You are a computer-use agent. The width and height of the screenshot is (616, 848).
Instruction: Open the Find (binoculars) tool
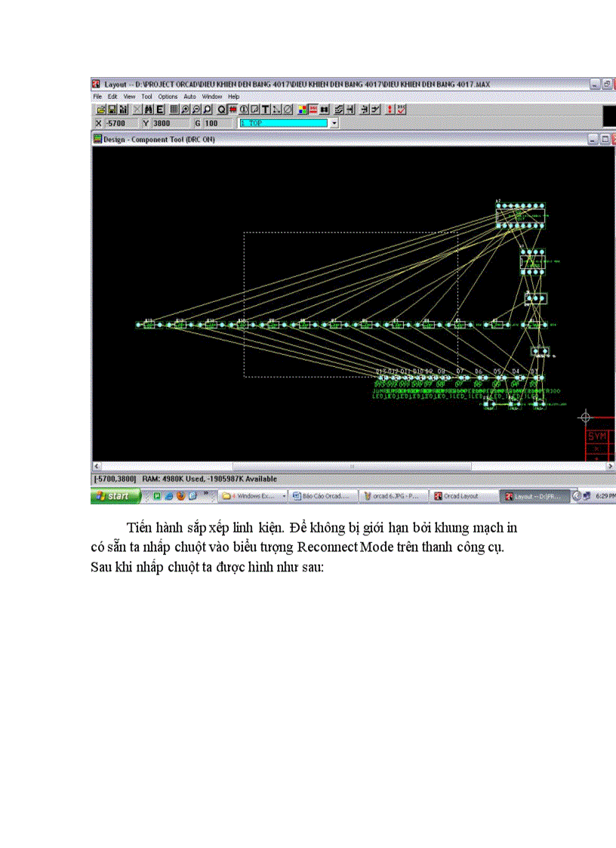pyautogui.click(x=148, y=109)
